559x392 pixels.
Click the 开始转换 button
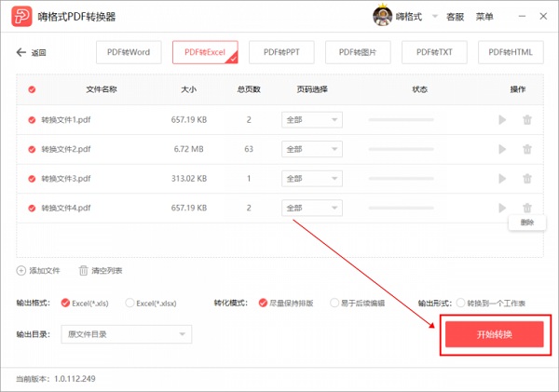[495, 334]
